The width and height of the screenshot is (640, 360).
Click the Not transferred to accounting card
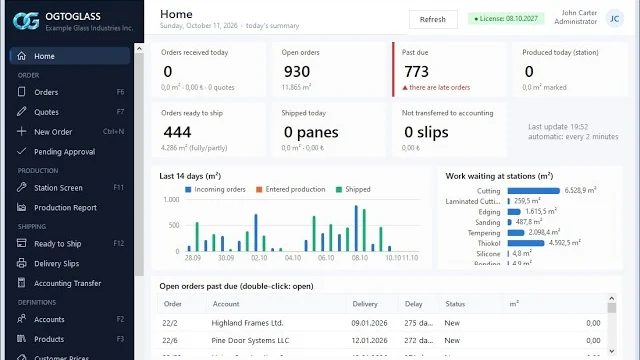449,130
